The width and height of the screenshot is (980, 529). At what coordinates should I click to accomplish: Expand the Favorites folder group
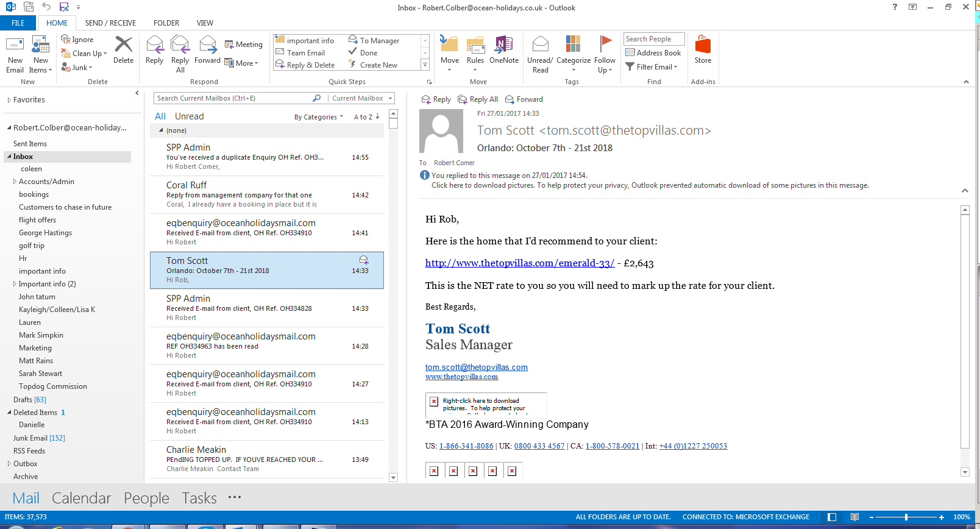click(x=9, y=100)
